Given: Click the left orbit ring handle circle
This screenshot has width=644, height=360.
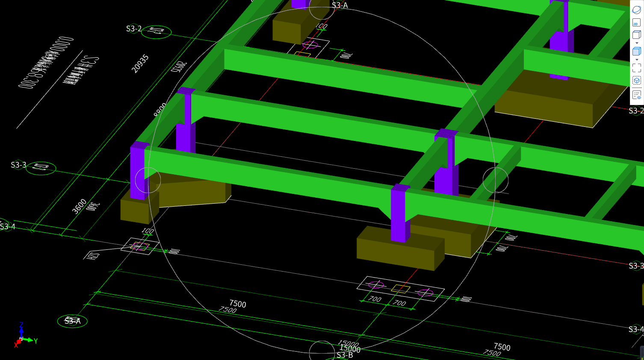Looking at the screenshot, I should point(148,180).
